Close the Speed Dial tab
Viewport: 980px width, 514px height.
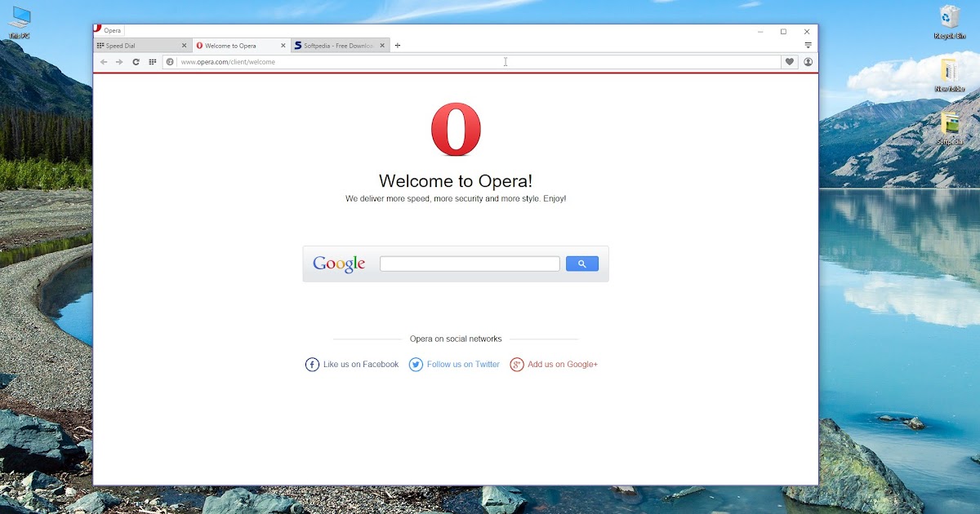pyautogui.click(x=185, y=46)
